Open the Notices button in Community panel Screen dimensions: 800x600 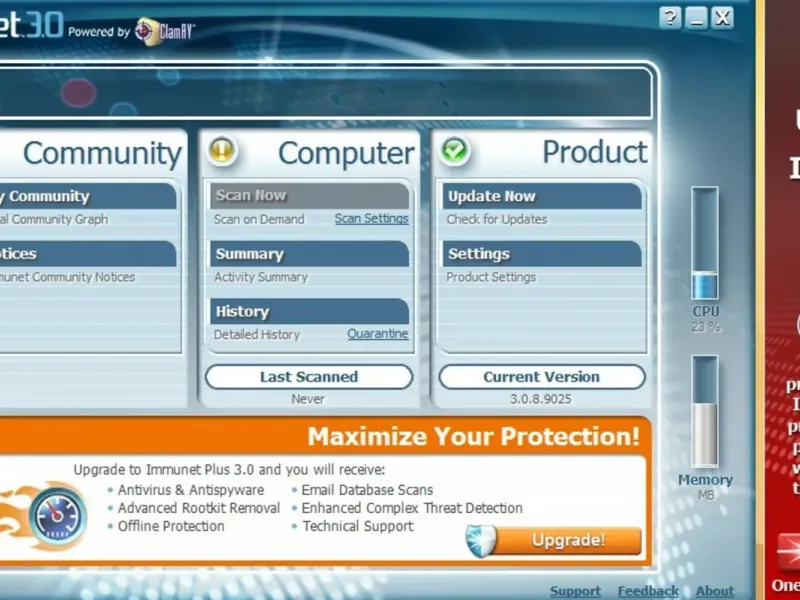[88, 254]
